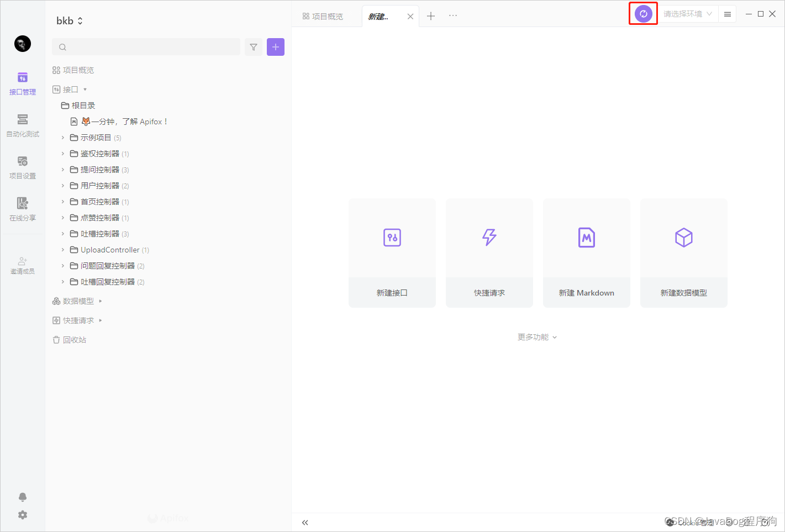Click 邀请成员 invite icon
Image resolution: width=785 pixels, height=532 pixels.
(x=23, y=265)
